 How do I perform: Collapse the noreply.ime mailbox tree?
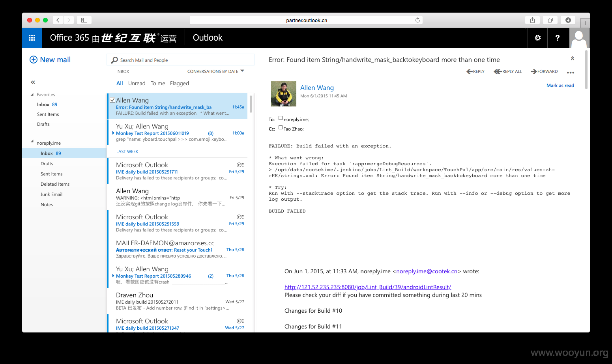(32, 141)
